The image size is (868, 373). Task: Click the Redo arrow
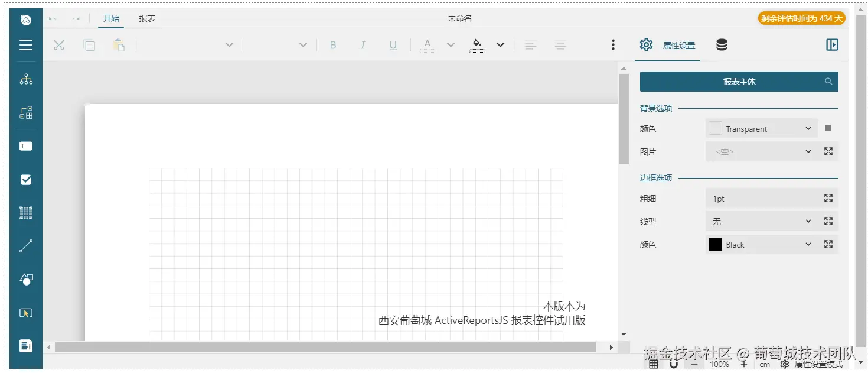click(76, 19)
